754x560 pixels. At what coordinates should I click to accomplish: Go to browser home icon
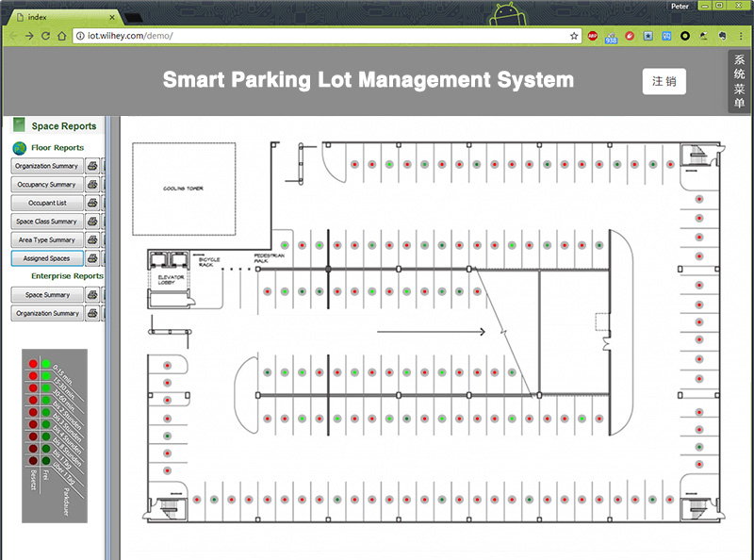tap(61, 36)
